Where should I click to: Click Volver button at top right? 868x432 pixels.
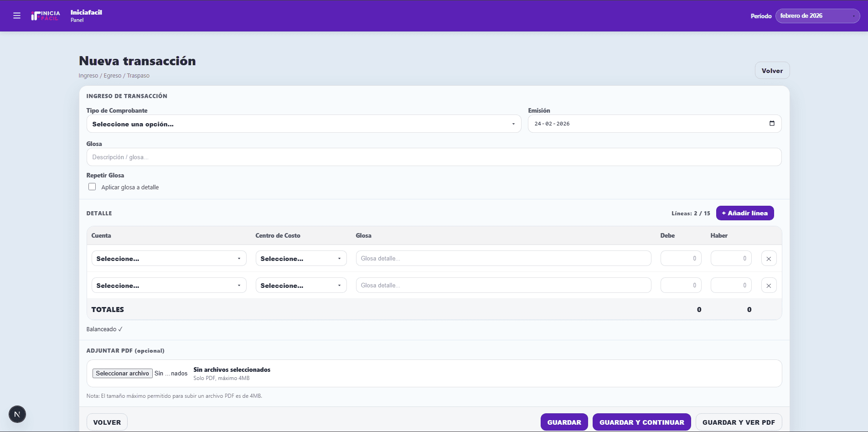tap(772, 71)
